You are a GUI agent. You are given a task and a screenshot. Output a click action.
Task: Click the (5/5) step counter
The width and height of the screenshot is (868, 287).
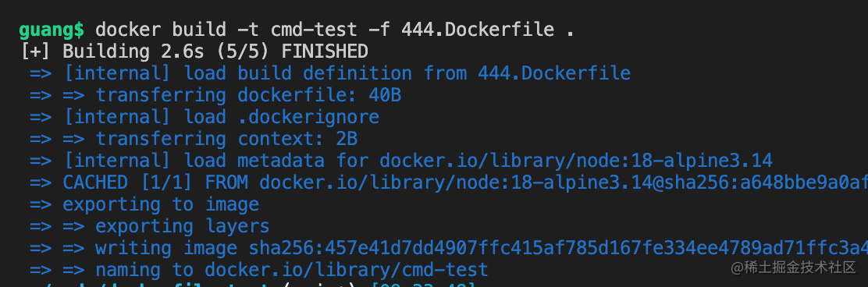click(x=243, y=51)
